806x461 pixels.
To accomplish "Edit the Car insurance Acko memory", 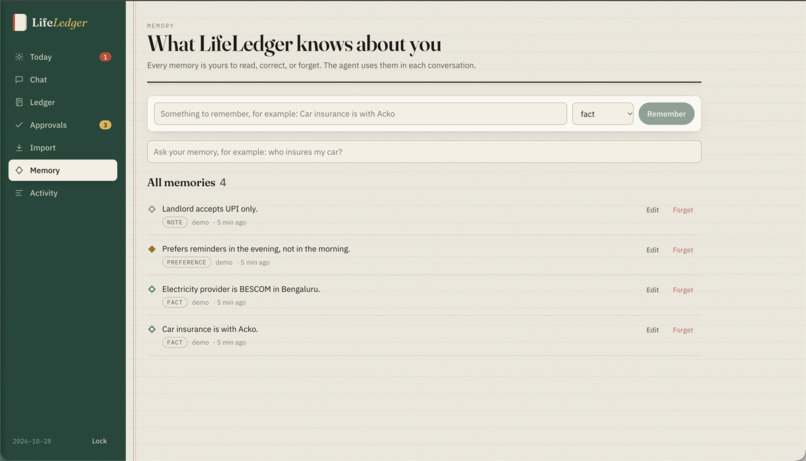I will (652, 330).
